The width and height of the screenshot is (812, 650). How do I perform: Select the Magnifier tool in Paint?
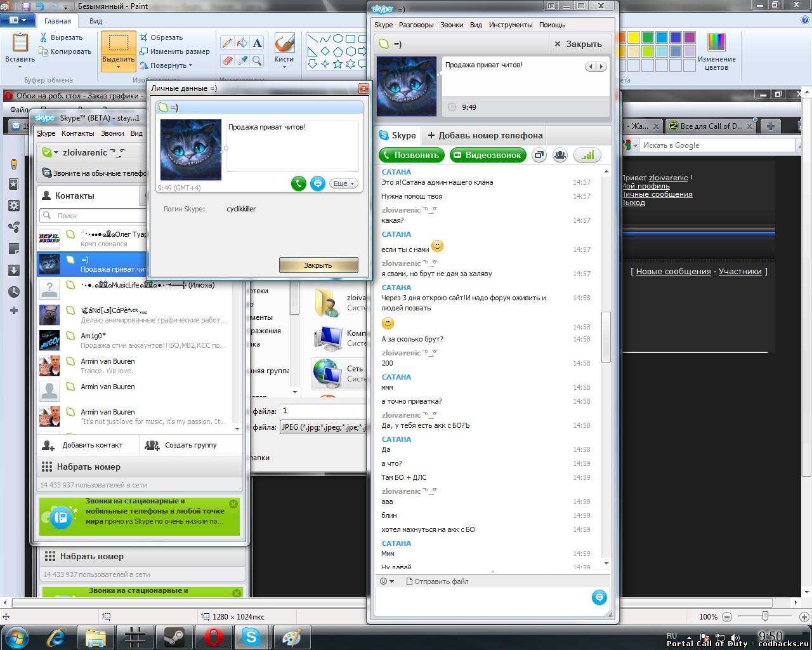(257, 61)
